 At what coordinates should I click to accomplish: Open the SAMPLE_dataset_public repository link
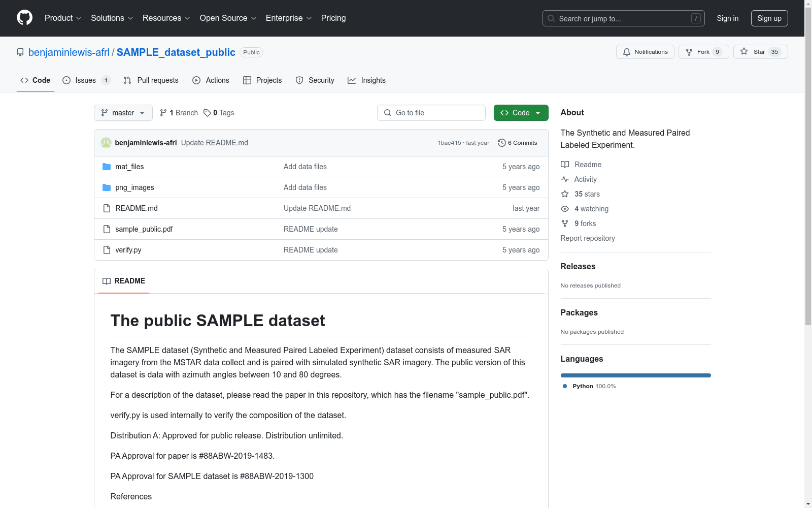(x=176, y=52)
